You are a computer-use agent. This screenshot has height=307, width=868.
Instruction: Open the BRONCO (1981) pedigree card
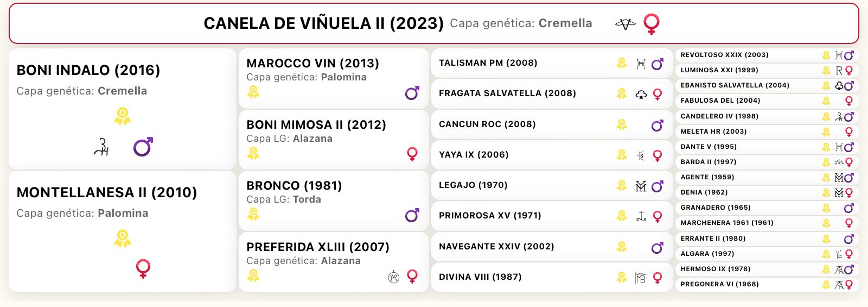(x=334, y=201)
